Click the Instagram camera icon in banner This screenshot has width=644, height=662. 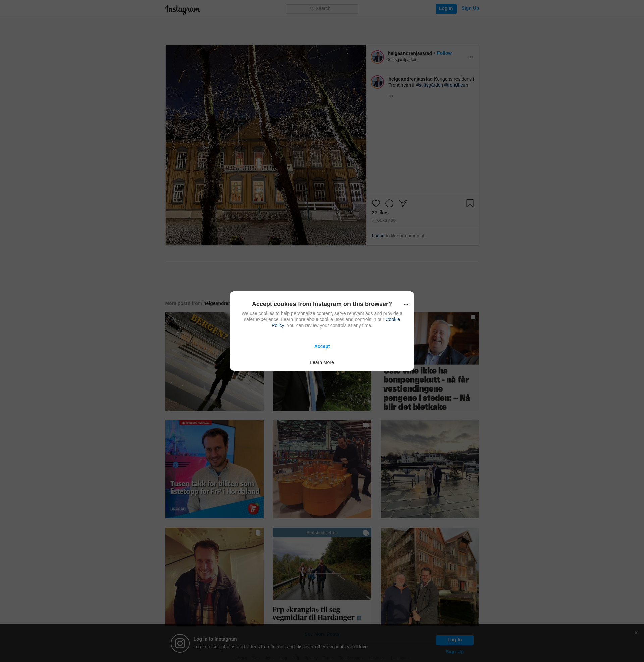tap(180, 643)
